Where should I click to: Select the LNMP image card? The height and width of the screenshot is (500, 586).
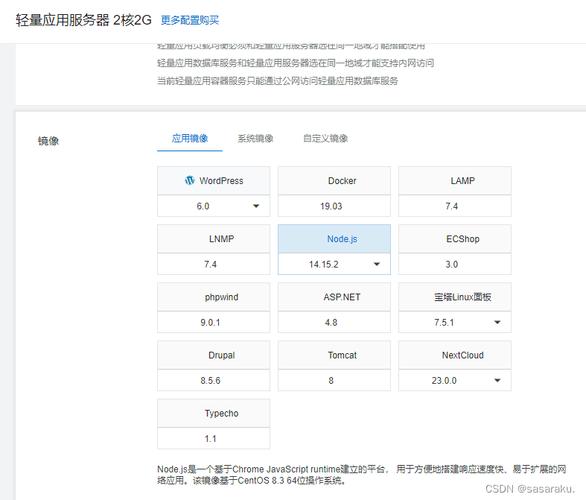click(214, 239)
